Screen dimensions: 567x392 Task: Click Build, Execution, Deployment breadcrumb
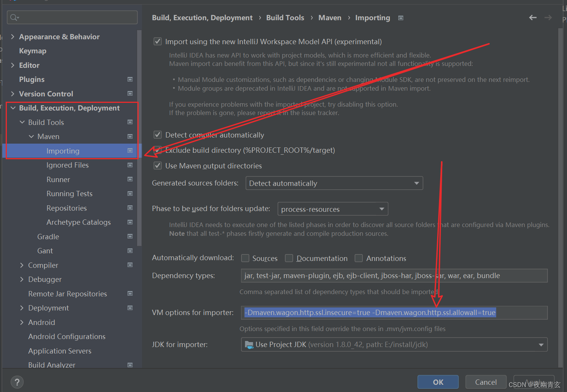click(202, 18)
